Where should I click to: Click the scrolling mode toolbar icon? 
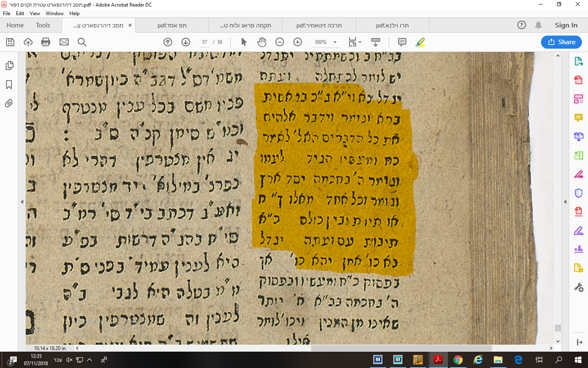pos(376,42)
